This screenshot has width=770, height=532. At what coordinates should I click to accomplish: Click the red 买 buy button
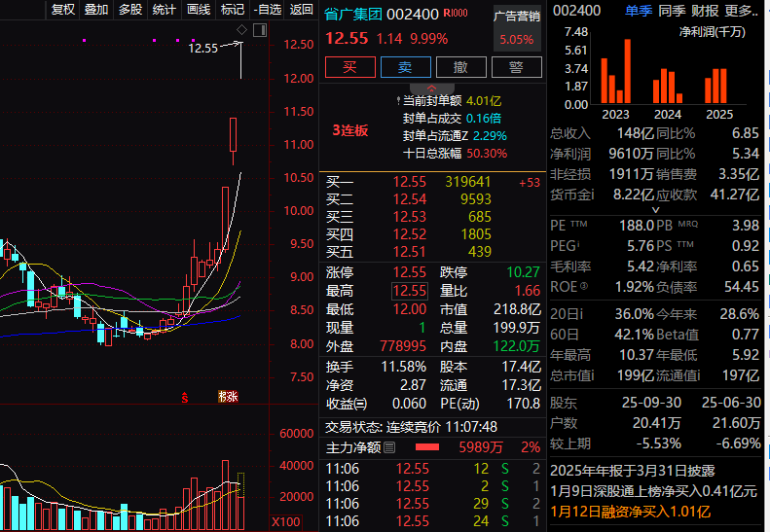pyautogui.click(x=350, y=67)
